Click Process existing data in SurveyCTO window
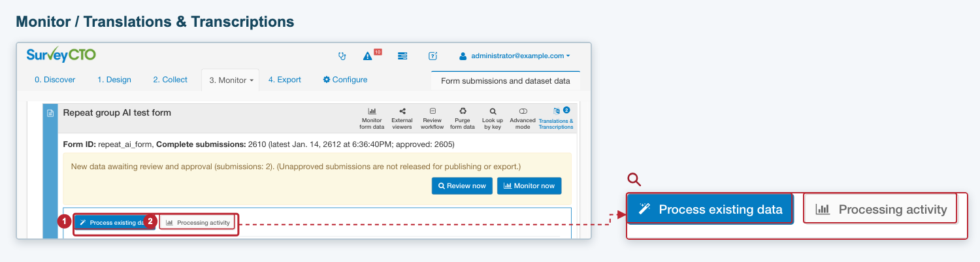Screen dimensions: 980x262 coord(114,222)
